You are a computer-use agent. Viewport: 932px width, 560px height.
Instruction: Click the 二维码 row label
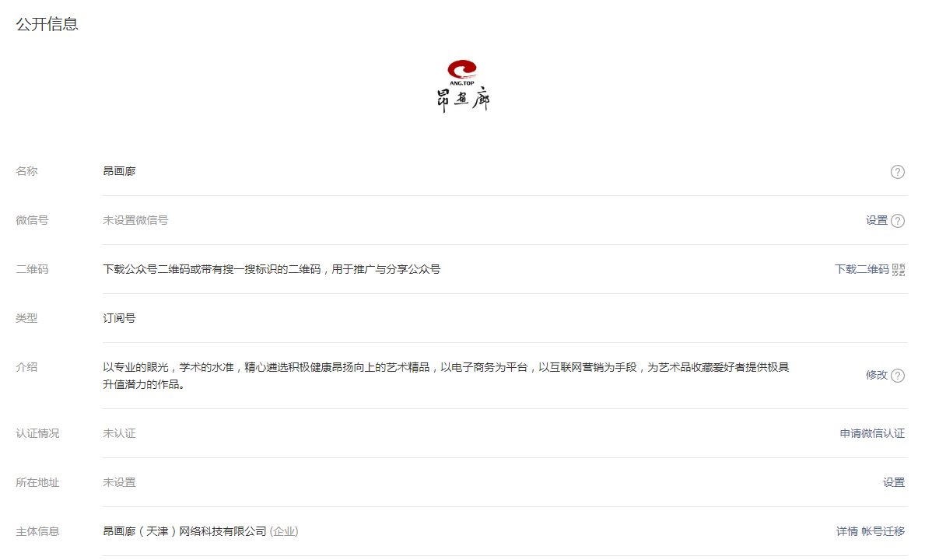tap(32, 269)
